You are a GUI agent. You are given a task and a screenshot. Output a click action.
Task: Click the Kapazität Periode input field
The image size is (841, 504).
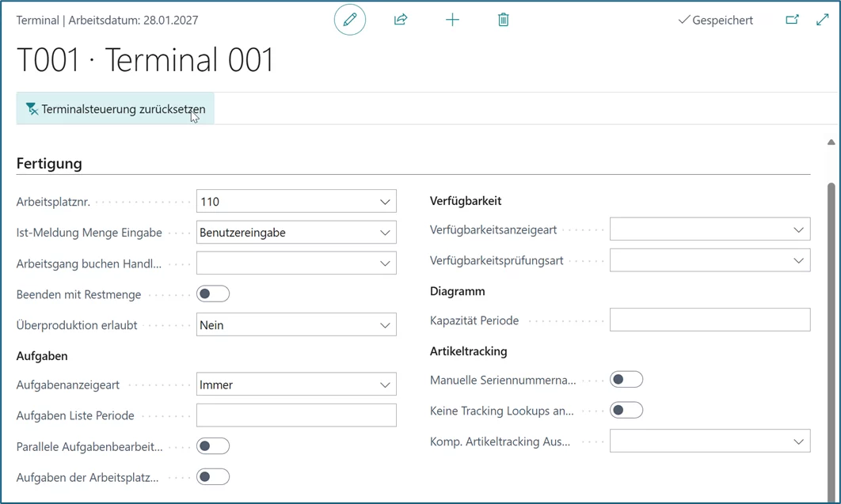710,320
